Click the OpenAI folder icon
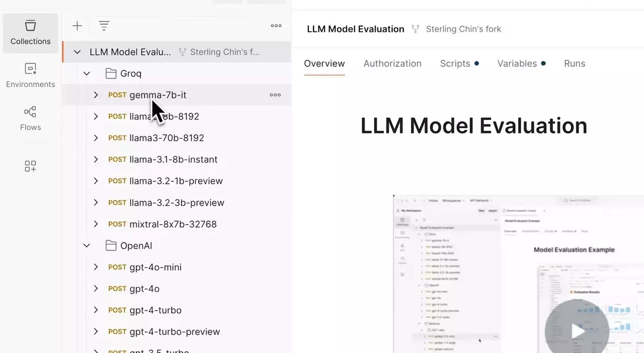 point(111,246)
